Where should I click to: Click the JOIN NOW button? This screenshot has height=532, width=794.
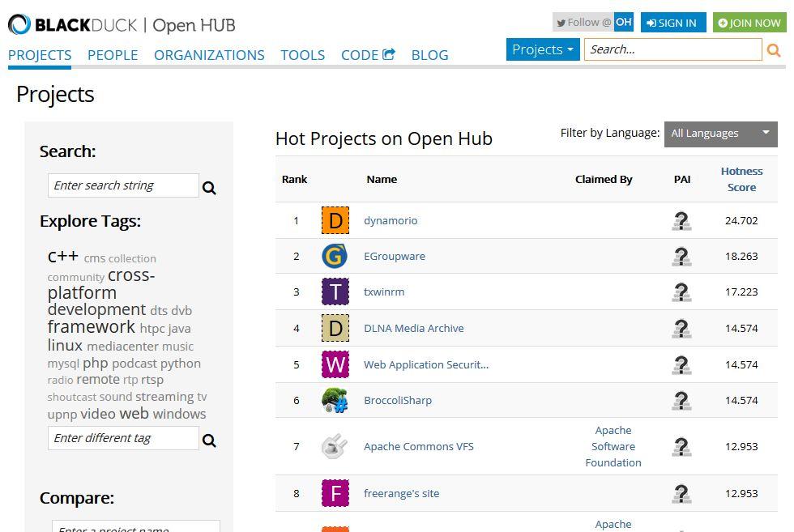[749, 23]
